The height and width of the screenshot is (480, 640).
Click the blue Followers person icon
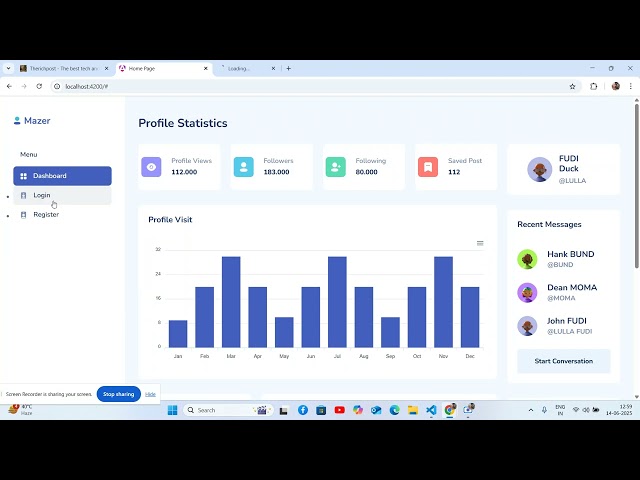coord(243,167)
